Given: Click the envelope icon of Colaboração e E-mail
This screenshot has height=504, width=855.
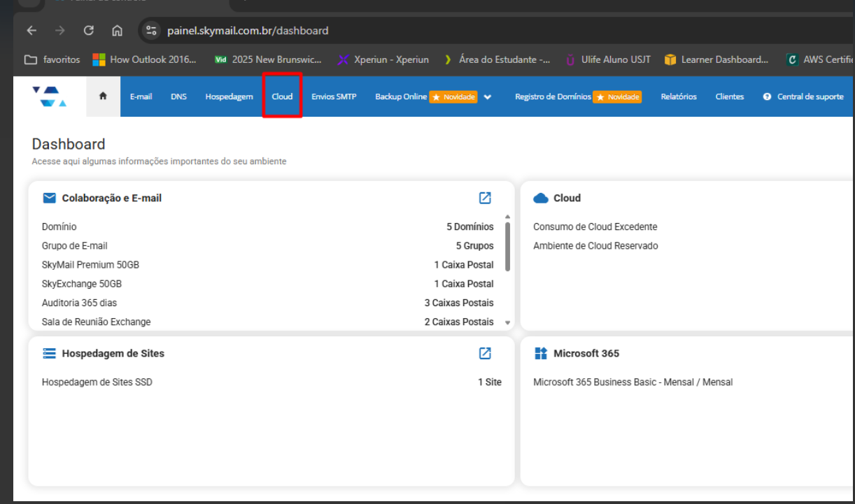Looking at the screenshot, I should pos(49,198).
